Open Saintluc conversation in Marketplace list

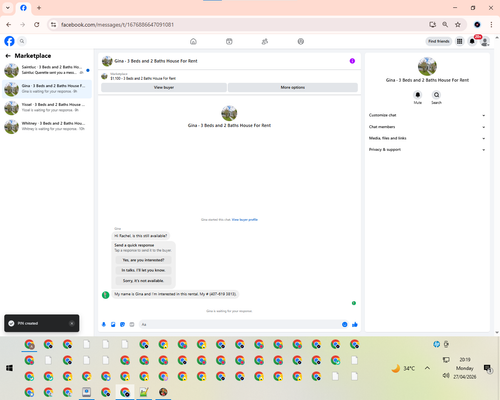(47, 70)
